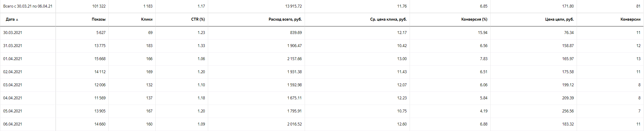The height and width of the screenshot is (131, 644).
Task: Click the CTR (%) column header
Action: (x=198, y=19)
